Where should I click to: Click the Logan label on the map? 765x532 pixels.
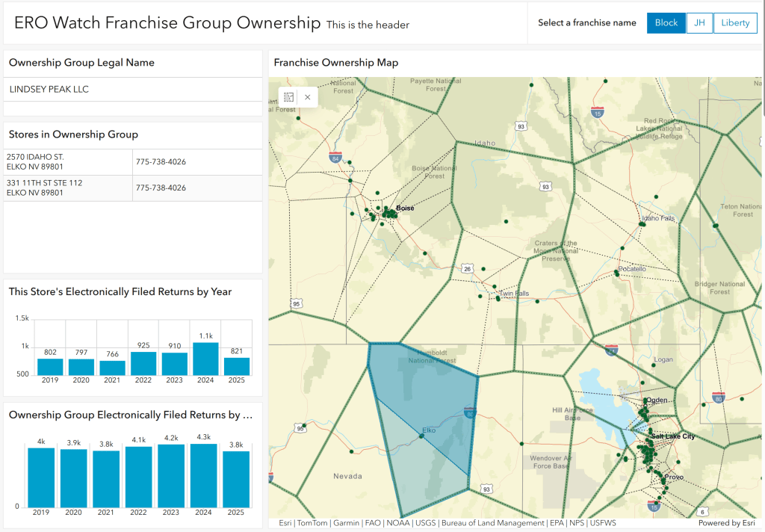[x=663, y=359]
